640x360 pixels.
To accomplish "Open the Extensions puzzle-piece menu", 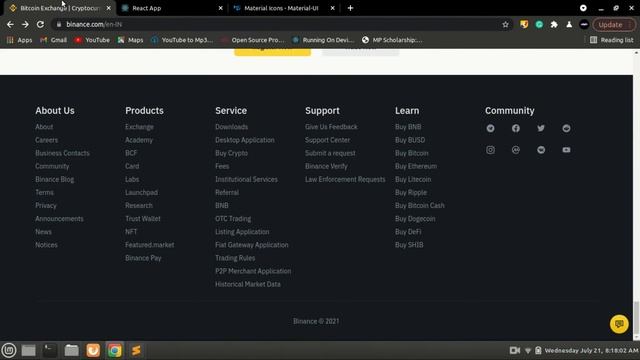I will (554, 24).
